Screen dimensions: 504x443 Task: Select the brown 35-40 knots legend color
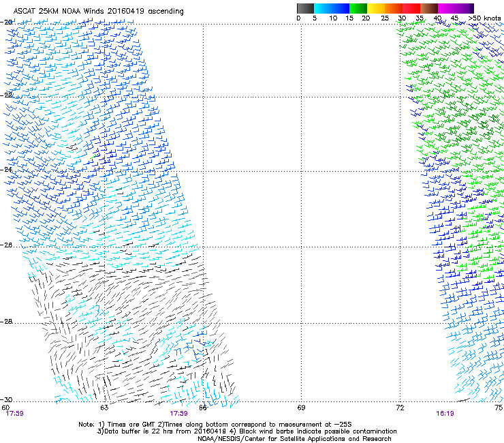point(429,8)
